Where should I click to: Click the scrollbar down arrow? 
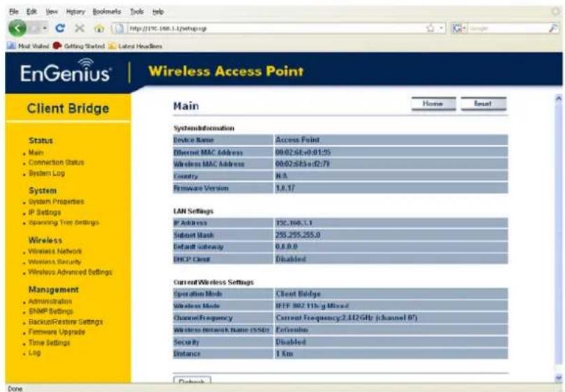[x=559, y=377]
